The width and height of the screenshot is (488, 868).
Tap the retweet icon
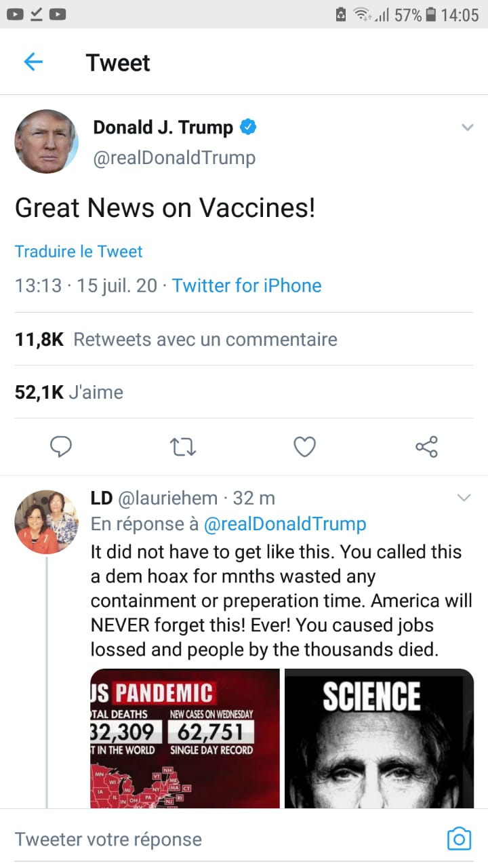click(183, 446)
